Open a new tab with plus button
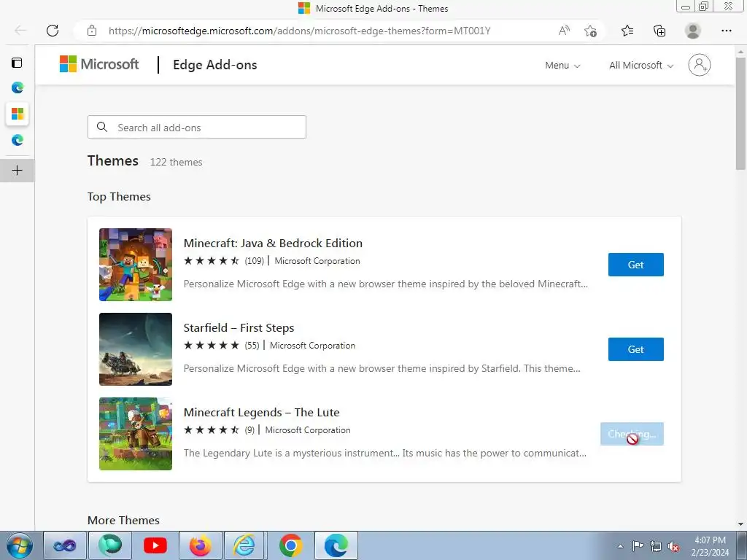The width and height of the screenshot is (747, 560). pos(18,171)
